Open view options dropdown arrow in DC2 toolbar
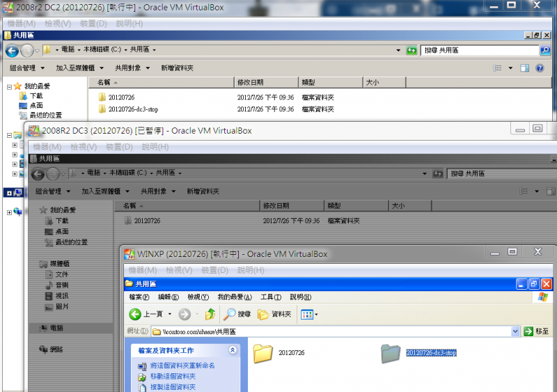The image size is (557, 392). tap(510, 68)
